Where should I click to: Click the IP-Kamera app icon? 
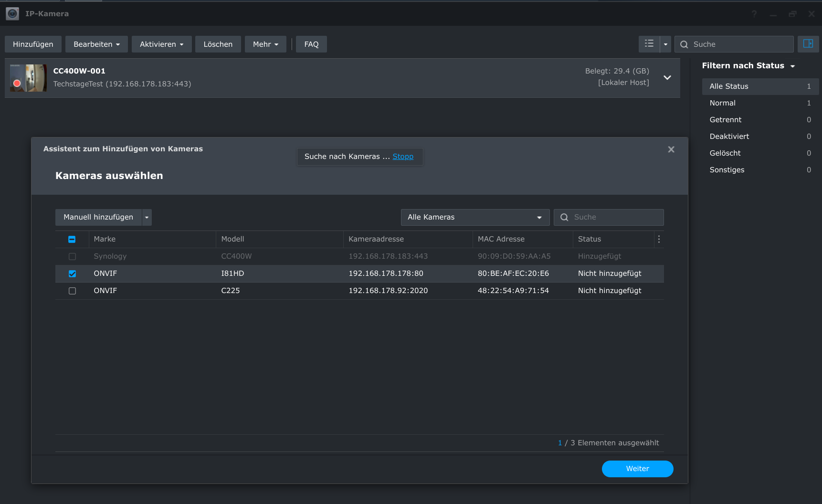coord(12,14)
